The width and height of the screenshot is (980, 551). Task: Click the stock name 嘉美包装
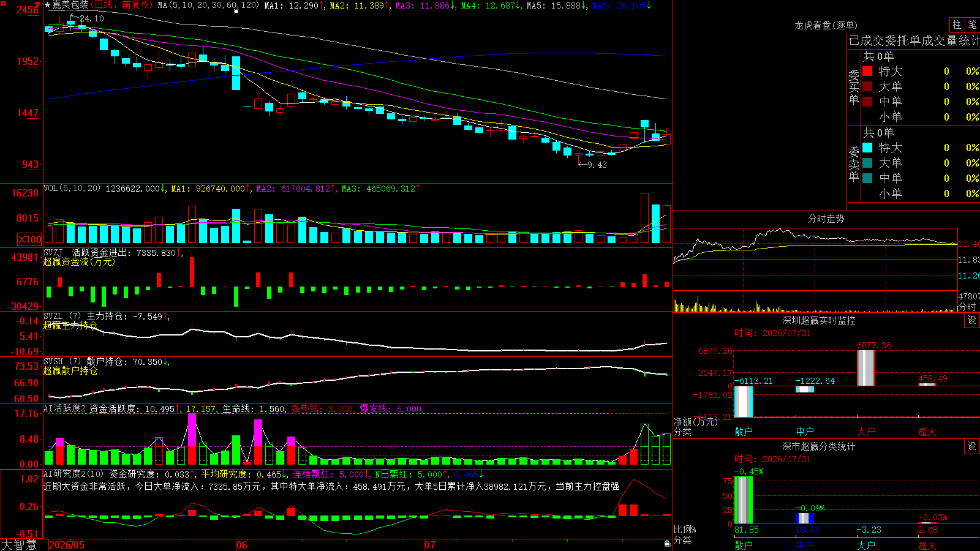[70, 5]
